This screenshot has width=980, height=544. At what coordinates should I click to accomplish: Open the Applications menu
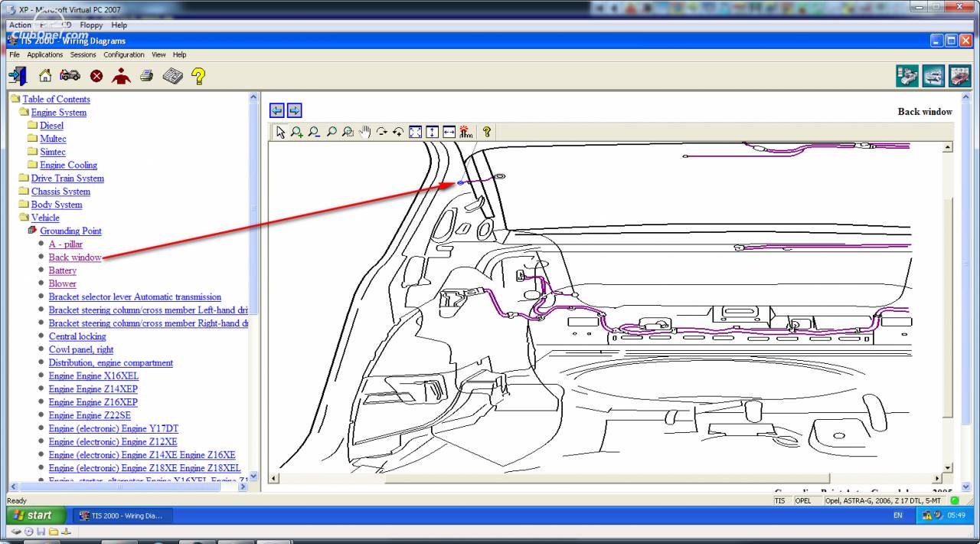(45, 54)
